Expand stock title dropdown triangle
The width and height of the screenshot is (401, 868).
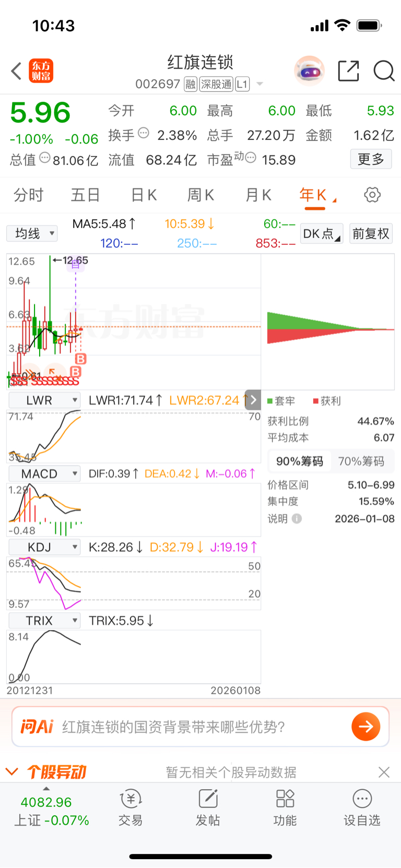(x=260, y=84)
